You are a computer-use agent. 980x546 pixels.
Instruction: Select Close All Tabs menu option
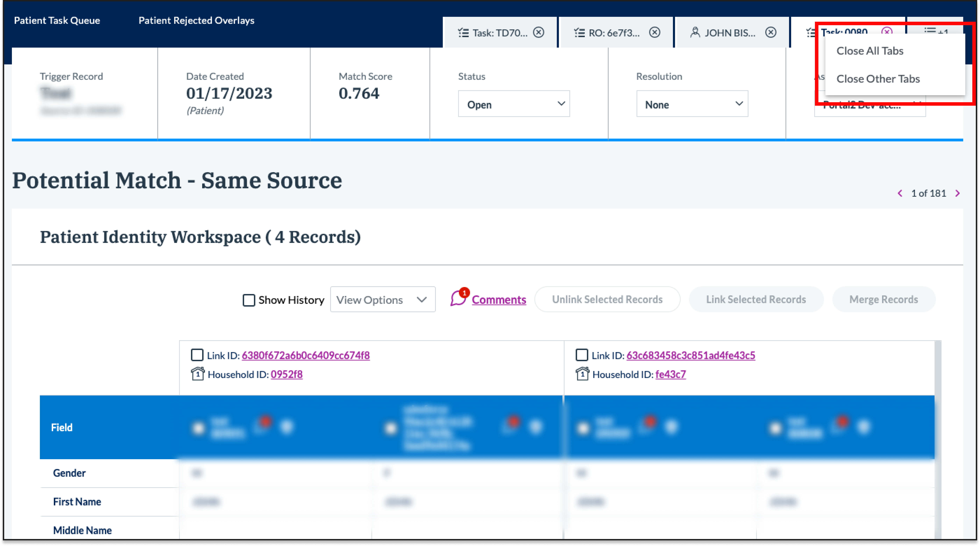(870, 51)
